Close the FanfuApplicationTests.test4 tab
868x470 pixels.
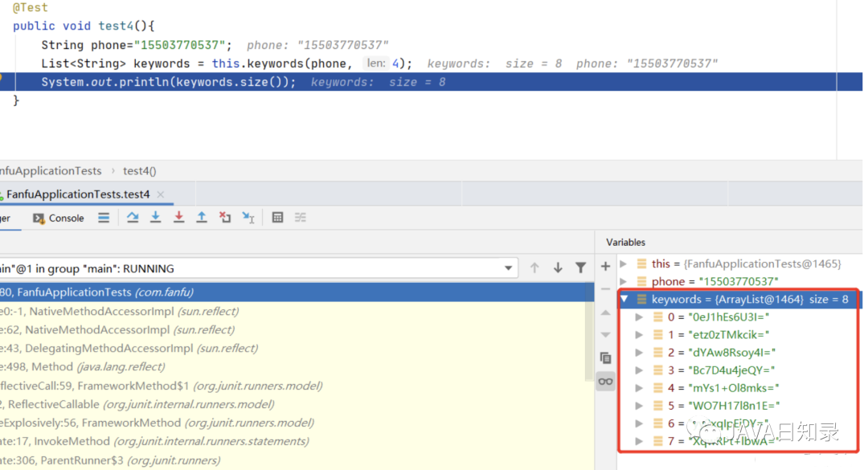(x=161, y=194)
